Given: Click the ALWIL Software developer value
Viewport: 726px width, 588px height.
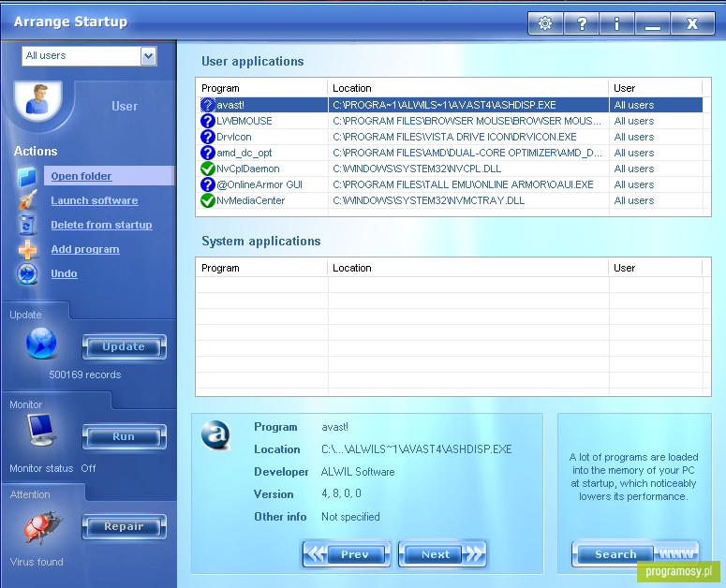Looking at the screenshot, I should pyautogui.click(x=358, y=472).
